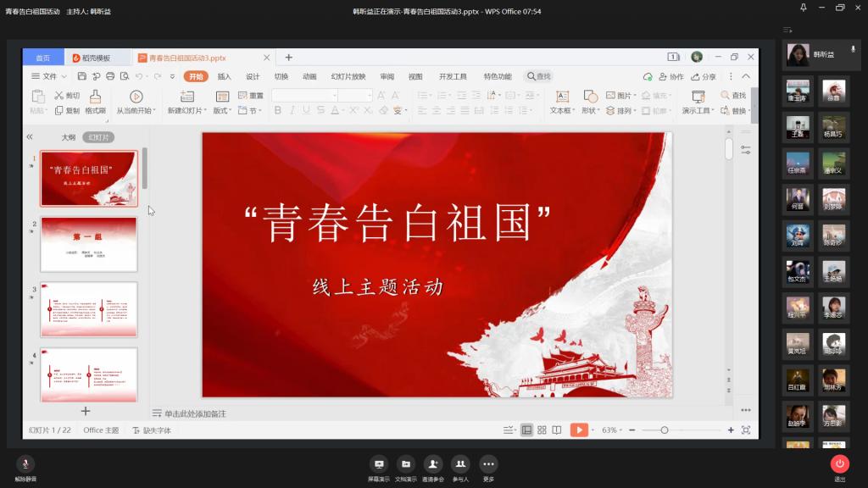The image size is (868, 488).
Task: Open the 幻灯片放映 ribbon tab
Action: [348, 76]
